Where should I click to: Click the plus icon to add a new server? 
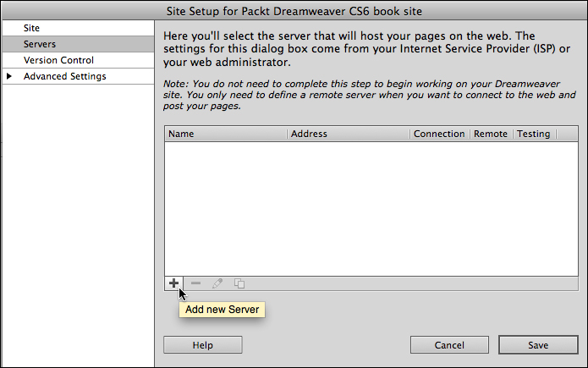coord(173,283)
